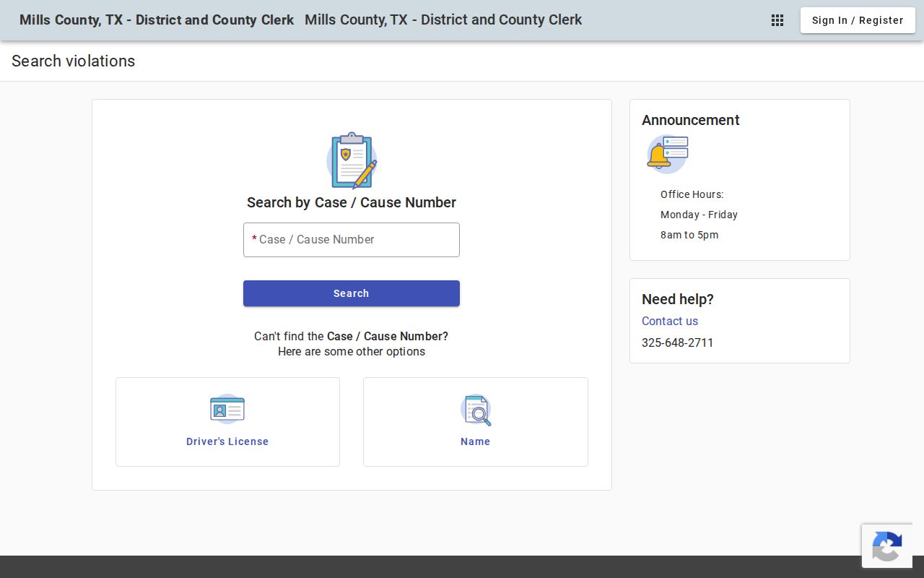Click the announcement bell icon
924x578 pixels.
coord(667,154)
